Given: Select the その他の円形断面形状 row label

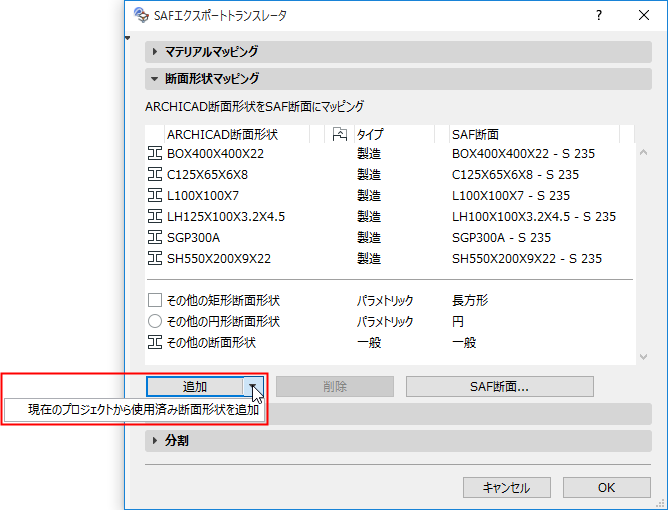Looking at the screenshot, I should tap(223, 321).
